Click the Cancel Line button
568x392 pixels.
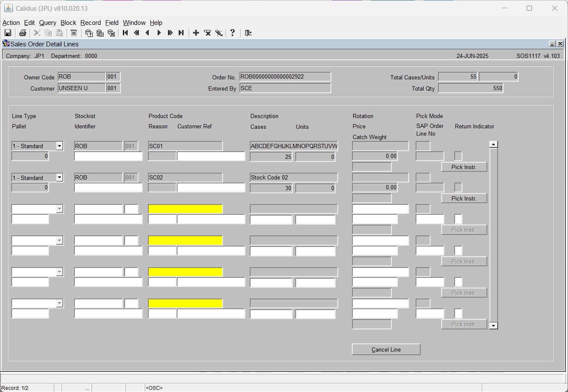click(x=386, y=349)
